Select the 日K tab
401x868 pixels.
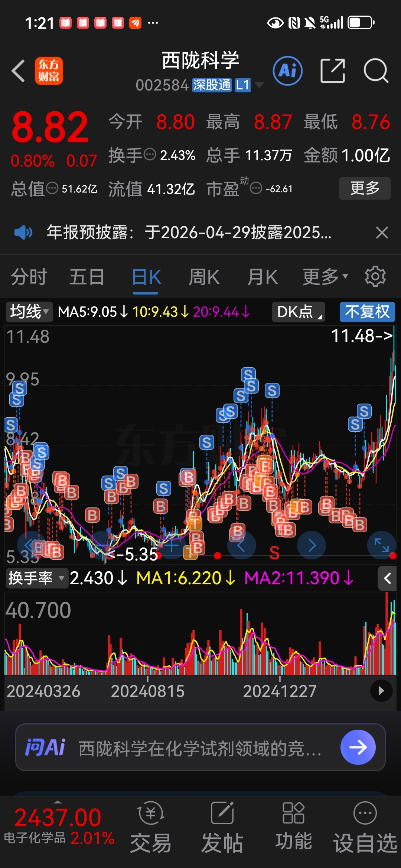(146, 277)
